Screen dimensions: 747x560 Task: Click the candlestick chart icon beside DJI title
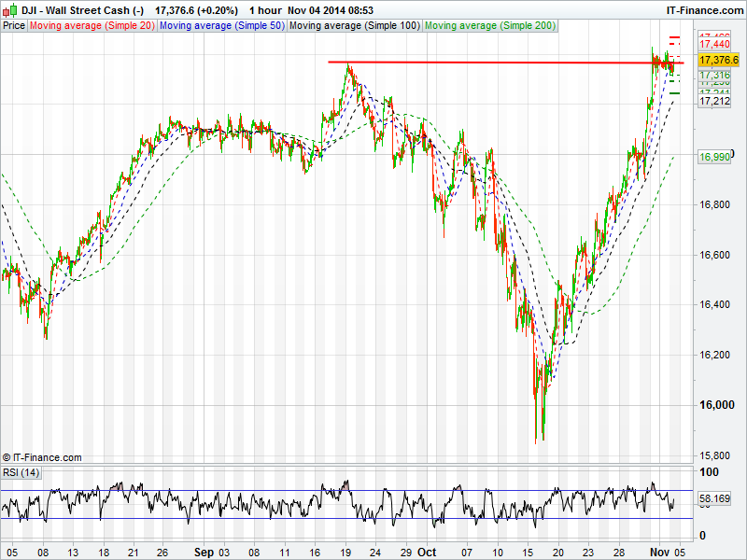[x=10, y=9]
